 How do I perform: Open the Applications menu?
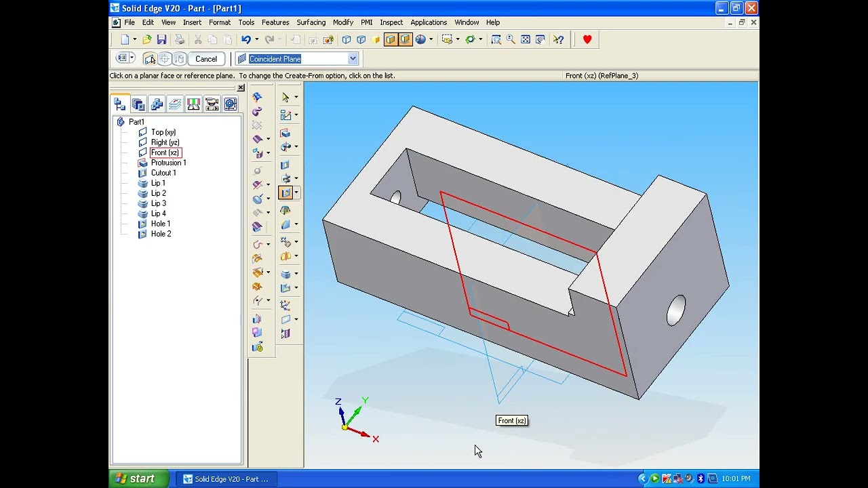tap(429, 22)
